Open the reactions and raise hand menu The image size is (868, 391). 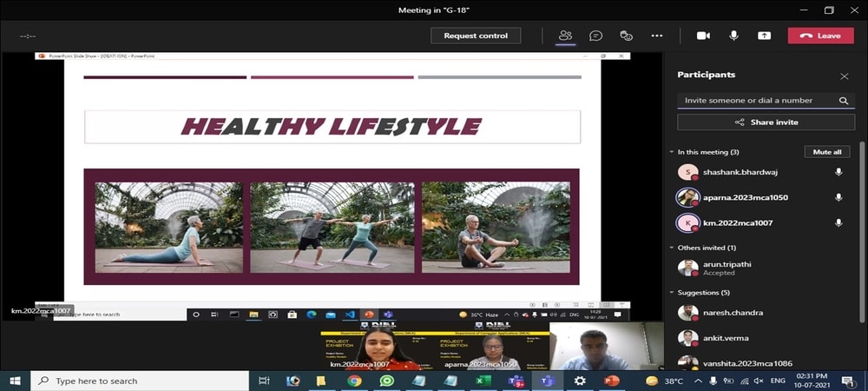(x=626, y=36)
